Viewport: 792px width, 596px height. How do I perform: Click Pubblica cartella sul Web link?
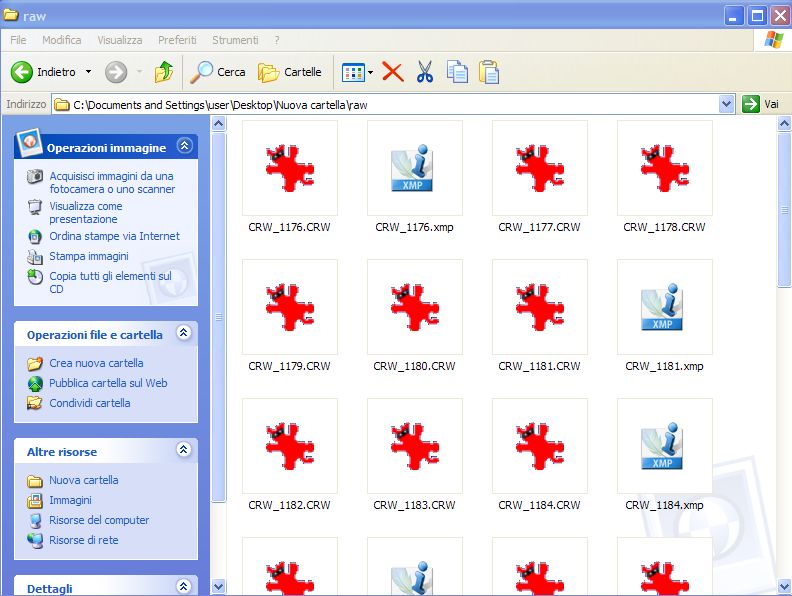(108, 383)
